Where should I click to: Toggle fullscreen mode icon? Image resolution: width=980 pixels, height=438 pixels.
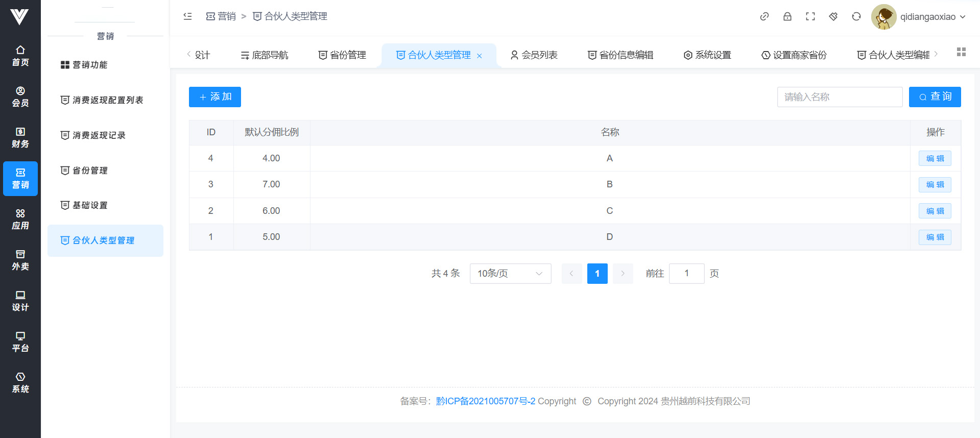810,16
